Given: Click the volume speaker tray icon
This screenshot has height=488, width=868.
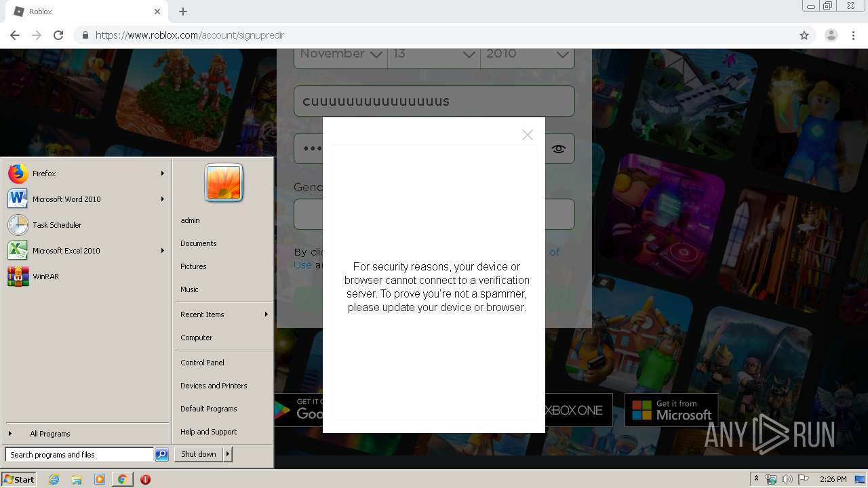Looking at the screenshot, I should (x=787, y=479).
